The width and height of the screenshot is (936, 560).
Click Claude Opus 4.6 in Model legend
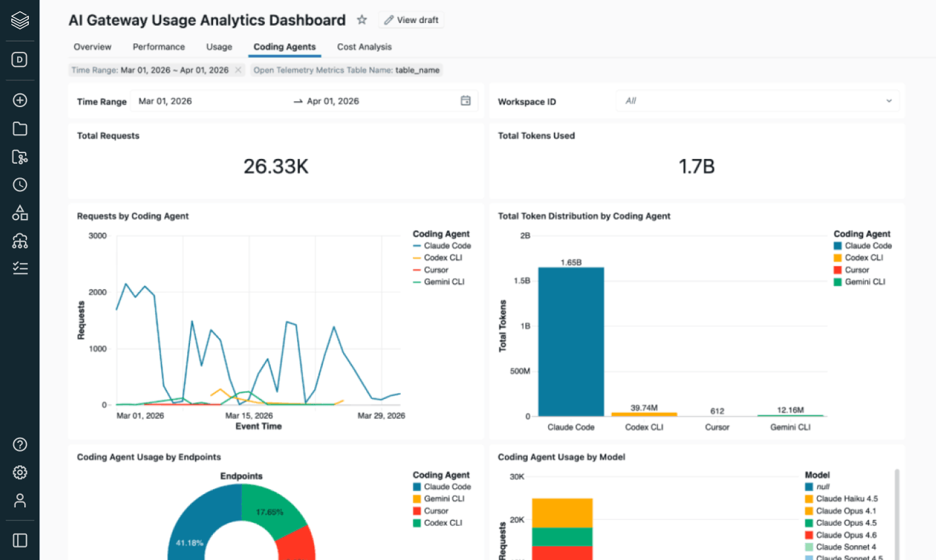[x=841, y=535]
